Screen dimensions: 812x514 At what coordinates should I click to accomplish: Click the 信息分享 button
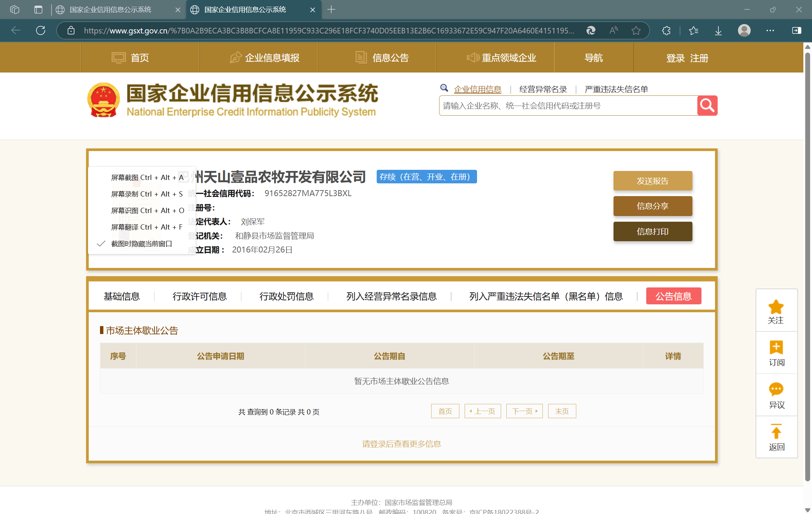653,206
